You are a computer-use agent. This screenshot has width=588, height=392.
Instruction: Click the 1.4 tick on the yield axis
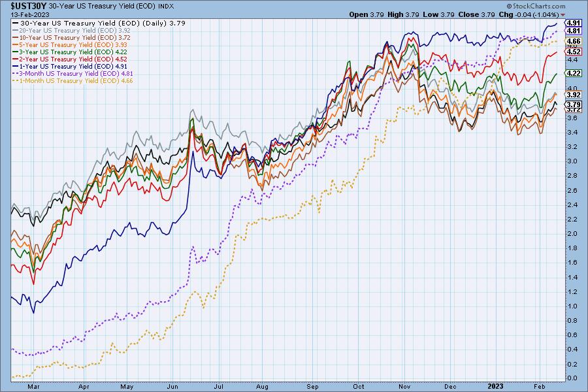(572, 277)
